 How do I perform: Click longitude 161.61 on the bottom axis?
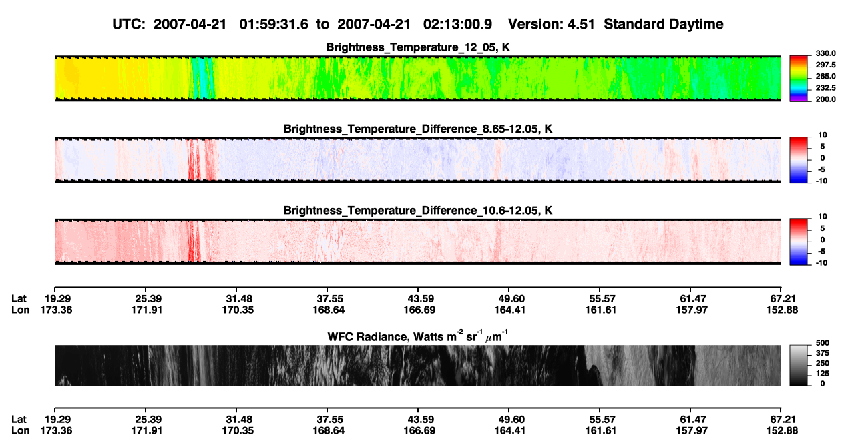pos(602,431)
